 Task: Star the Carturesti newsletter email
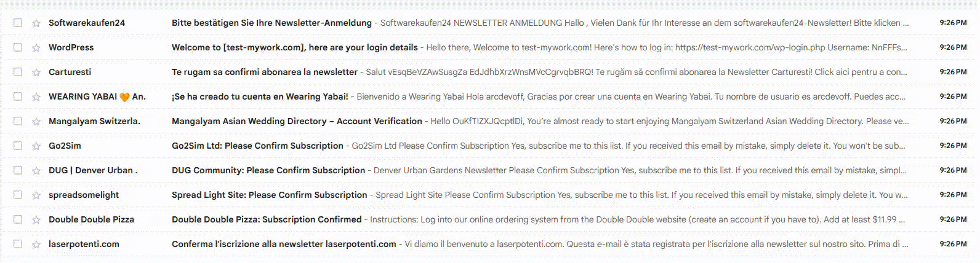36,72
